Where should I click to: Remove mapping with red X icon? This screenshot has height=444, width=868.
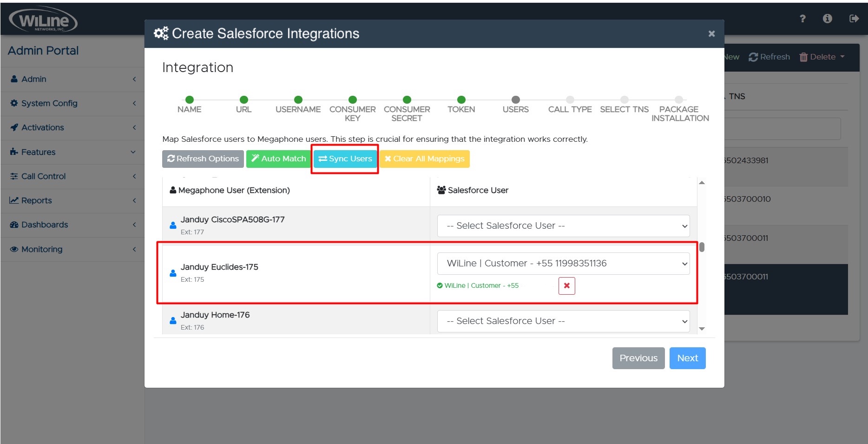click(566, 285)
